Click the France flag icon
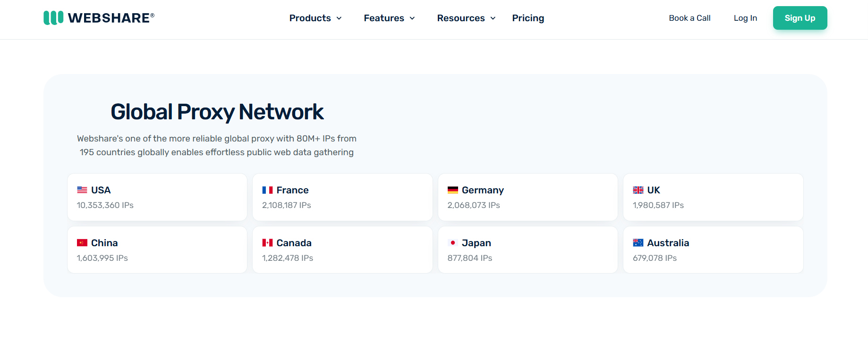The height and width of the screenshot is (341, 868). pyautogui.click(x=267, y=190)
